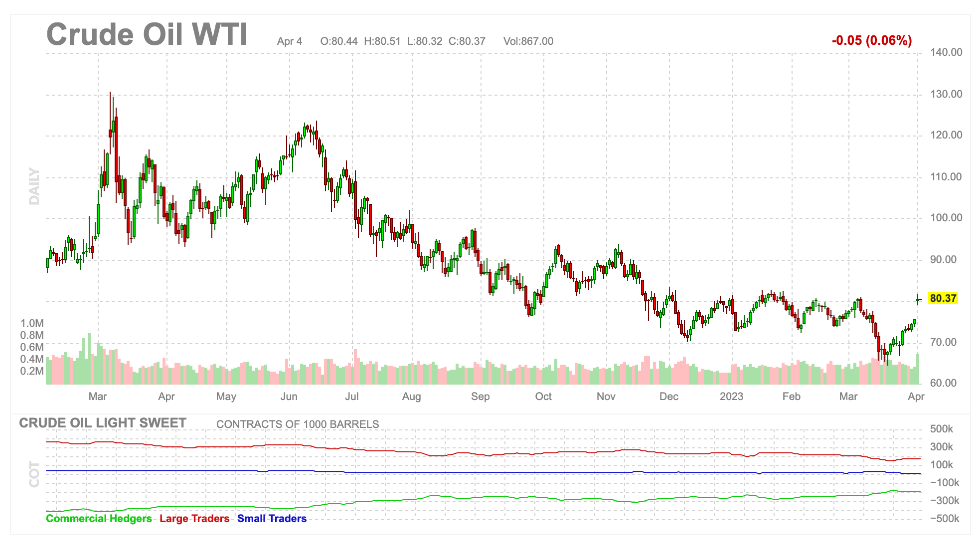Select the C:80.37 close value

[x=467, y=41]
